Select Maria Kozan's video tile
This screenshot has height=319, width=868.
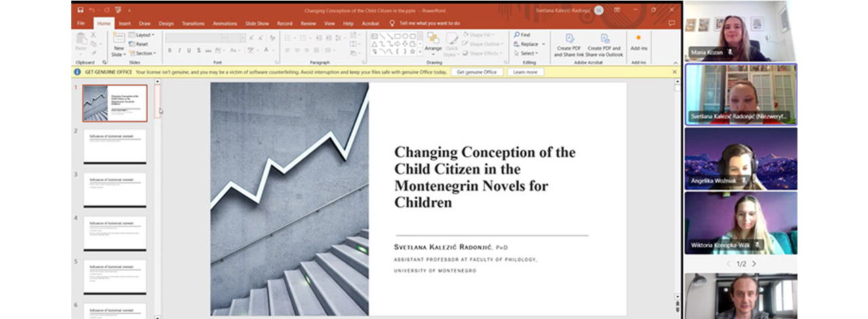point(740,31)
